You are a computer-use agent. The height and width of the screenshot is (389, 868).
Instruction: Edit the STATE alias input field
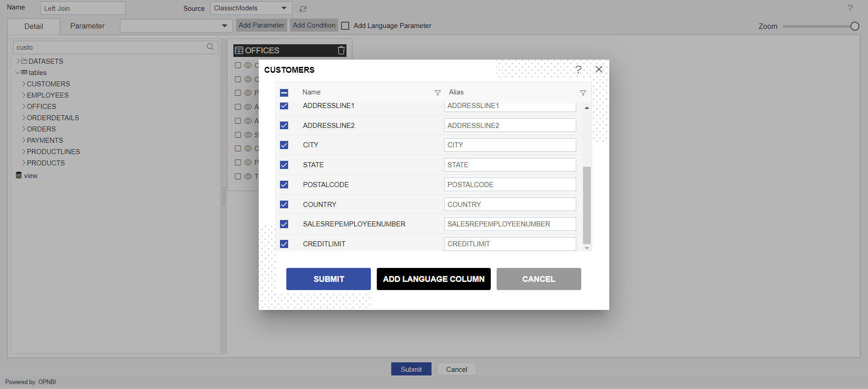(510, 165)
